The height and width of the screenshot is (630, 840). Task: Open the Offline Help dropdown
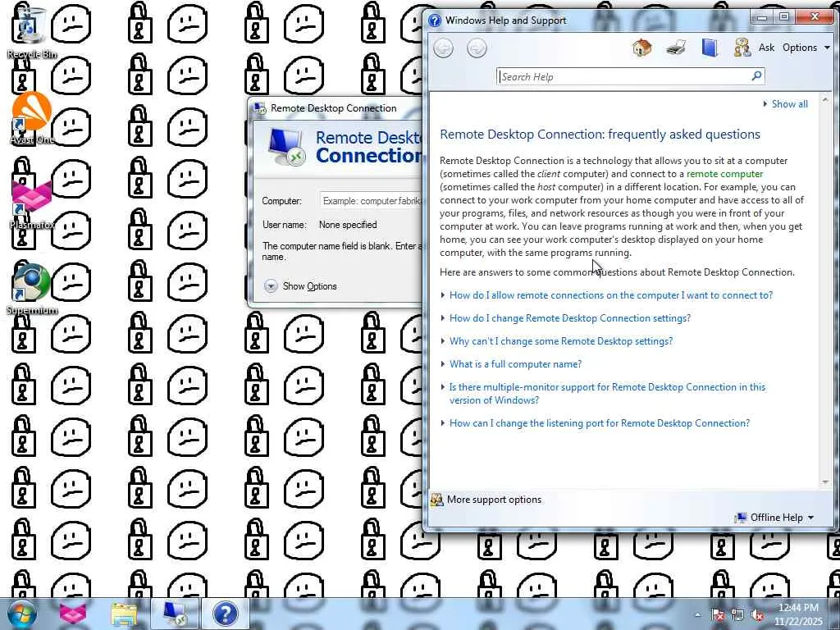pos(782,518)
